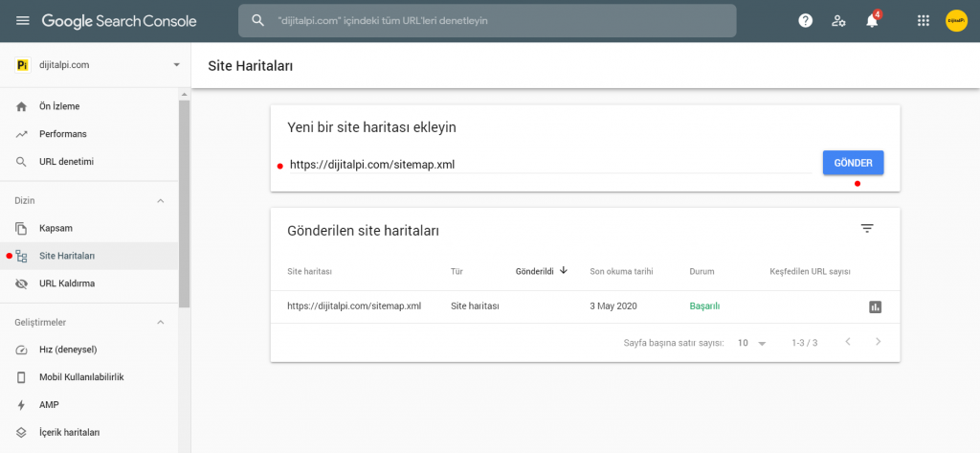Click the Site haritası type cell
This screenshot has width=980, height=453.
475,306
